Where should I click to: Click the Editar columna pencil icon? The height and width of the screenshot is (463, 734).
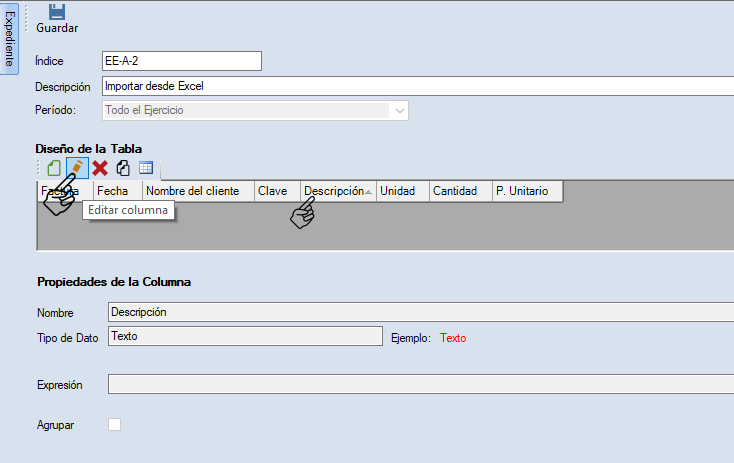pyautogui.click(x=77, y=168)
